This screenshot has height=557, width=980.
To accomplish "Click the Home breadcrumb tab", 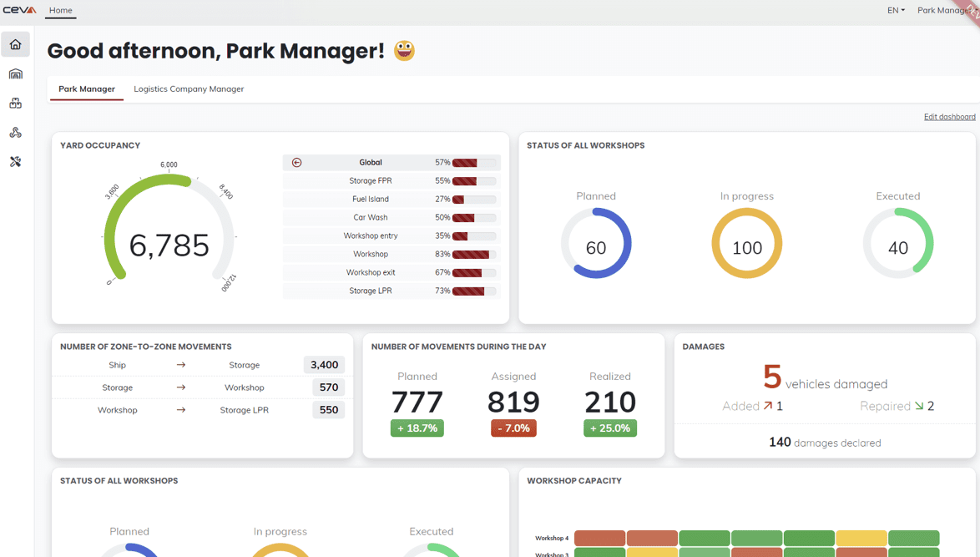I will pyautogui.click(x=61, y=10).
